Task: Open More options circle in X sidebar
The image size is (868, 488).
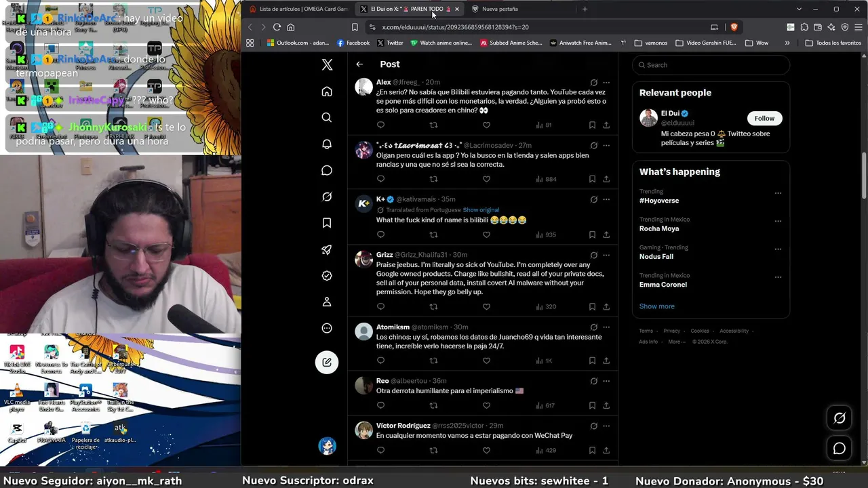Action: coord(327,328)
